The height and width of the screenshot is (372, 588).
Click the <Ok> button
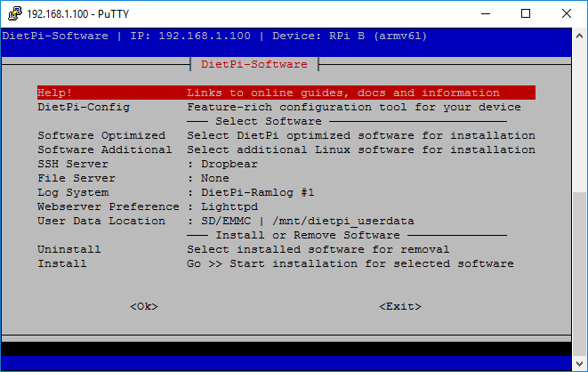click(x=144, y=306)
